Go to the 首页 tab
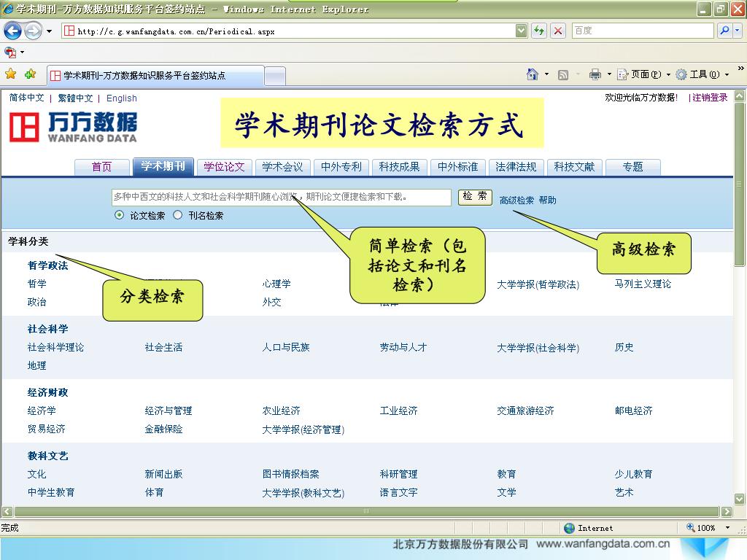 (102, 167)
